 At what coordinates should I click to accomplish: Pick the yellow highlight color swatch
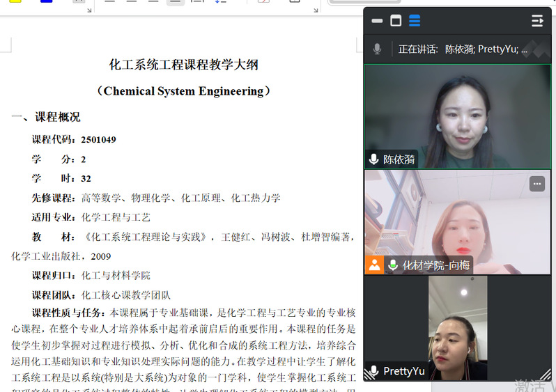15,2
